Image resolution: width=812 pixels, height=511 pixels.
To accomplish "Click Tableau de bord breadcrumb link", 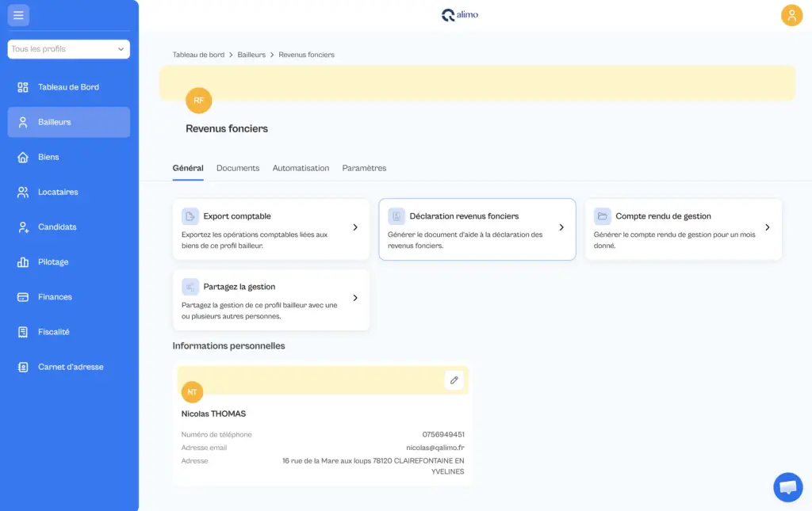I will 198,55.
